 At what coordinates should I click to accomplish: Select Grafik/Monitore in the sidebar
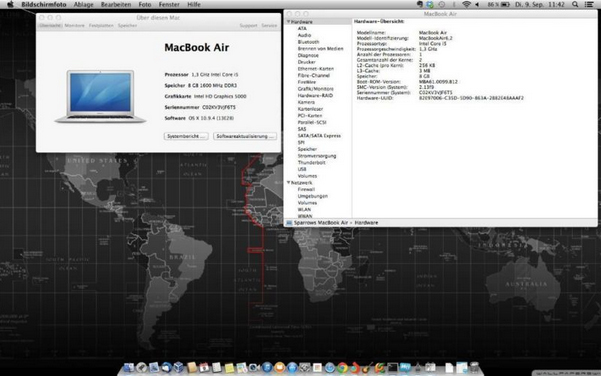point(315,89)
